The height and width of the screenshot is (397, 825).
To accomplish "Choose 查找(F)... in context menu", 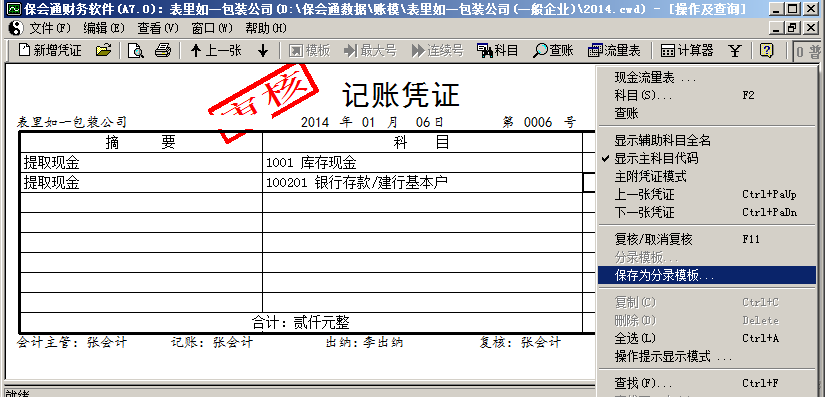I will pos(707,383).
